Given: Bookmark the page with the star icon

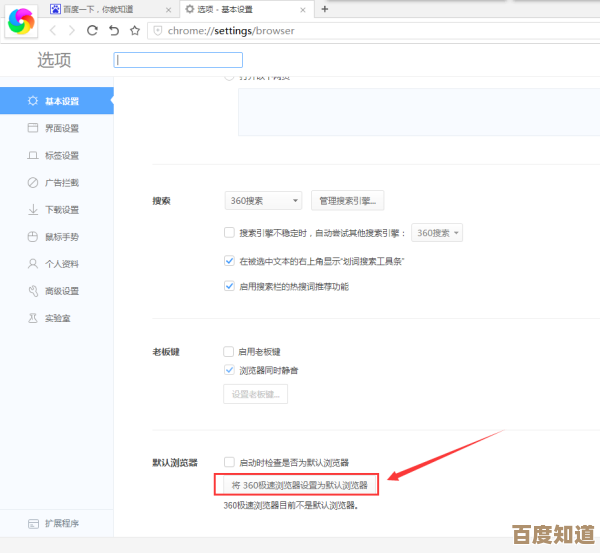Looking at the screenshot, I should pyautogui.click(x=135, y=31).
